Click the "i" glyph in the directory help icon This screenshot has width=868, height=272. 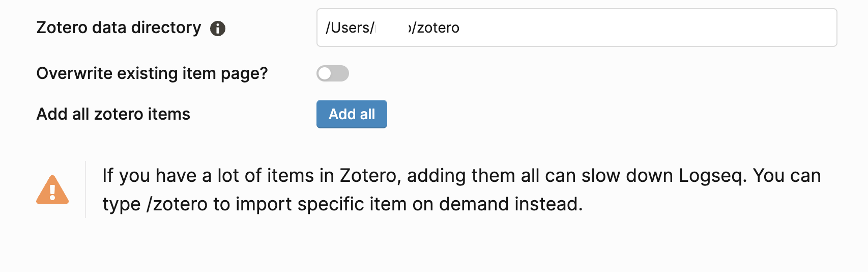click(218, 29)
